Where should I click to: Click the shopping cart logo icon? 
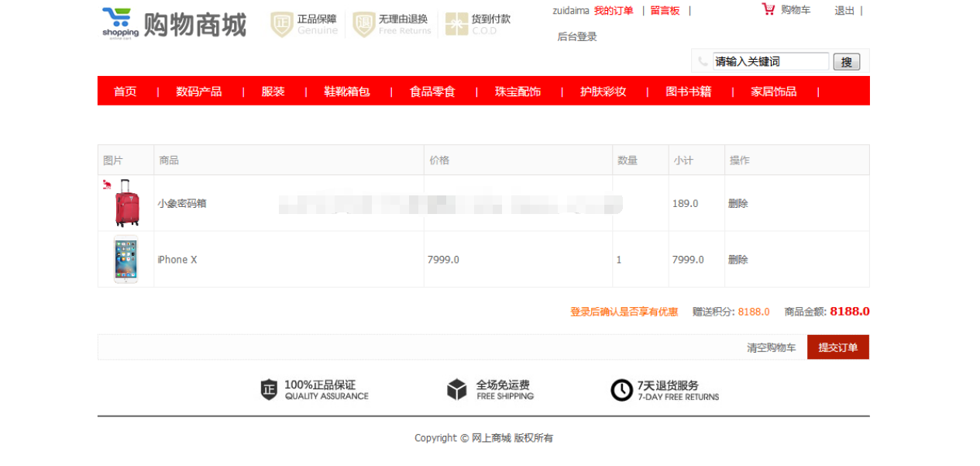[120, 23]
